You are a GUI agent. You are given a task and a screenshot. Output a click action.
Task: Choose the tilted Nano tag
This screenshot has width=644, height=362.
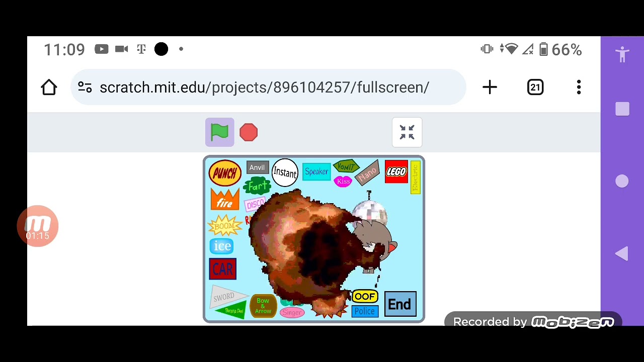(367, 173)
